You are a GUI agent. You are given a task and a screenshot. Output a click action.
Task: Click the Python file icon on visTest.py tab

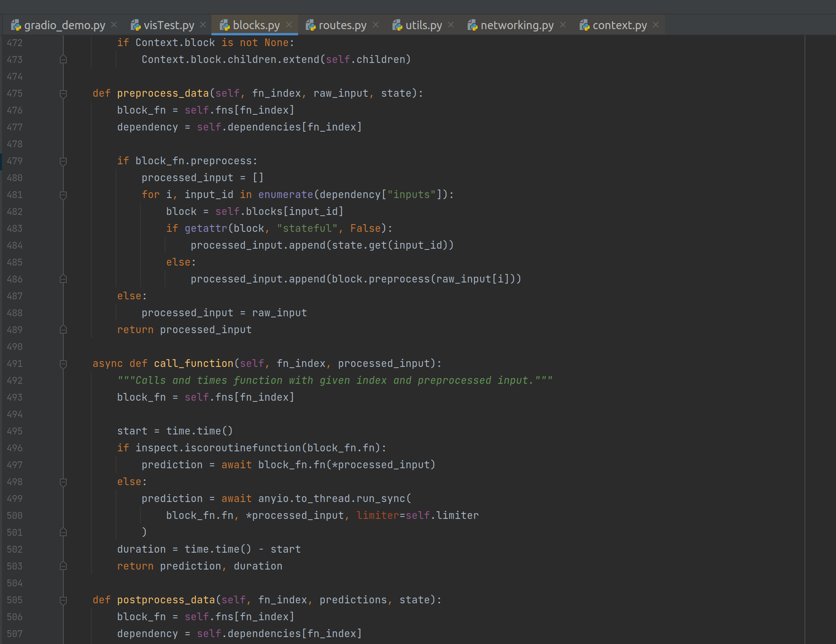tap(136, 25)
